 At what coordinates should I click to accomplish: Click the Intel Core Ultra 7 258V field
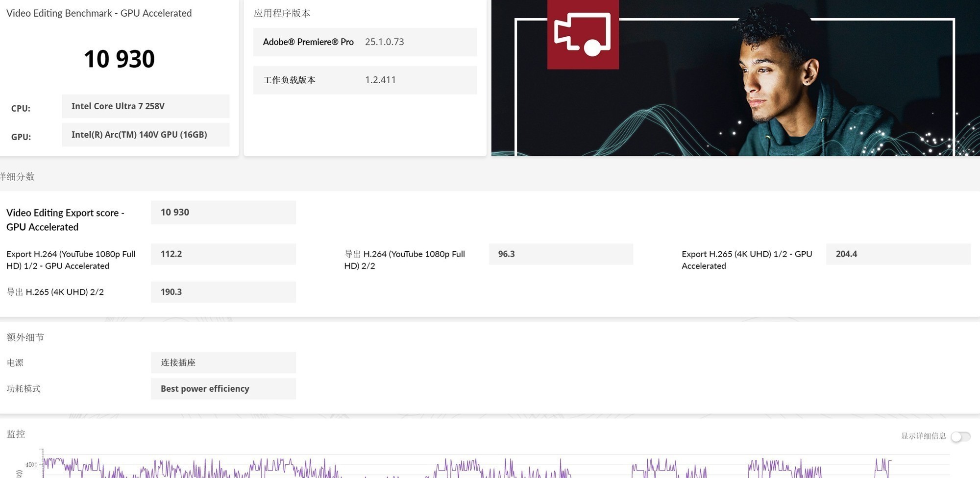click(x=146, y=106)
